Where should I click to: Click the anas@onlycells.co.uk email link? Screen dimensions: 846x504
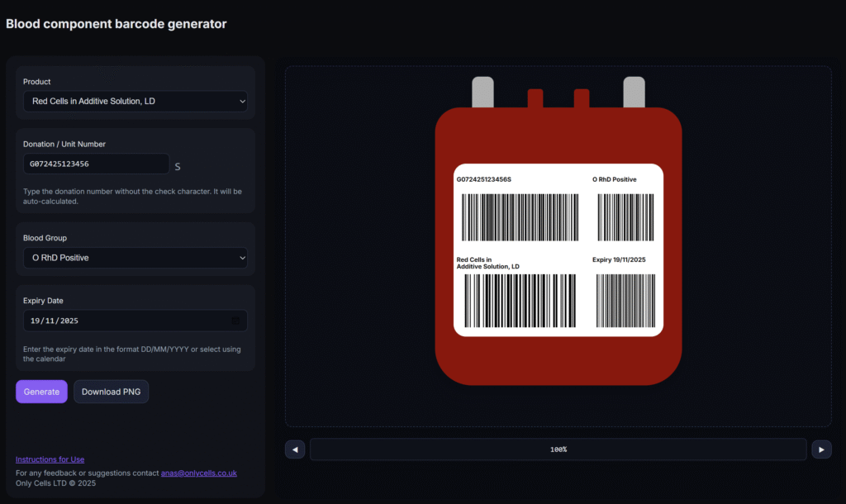tap(198, 473)
